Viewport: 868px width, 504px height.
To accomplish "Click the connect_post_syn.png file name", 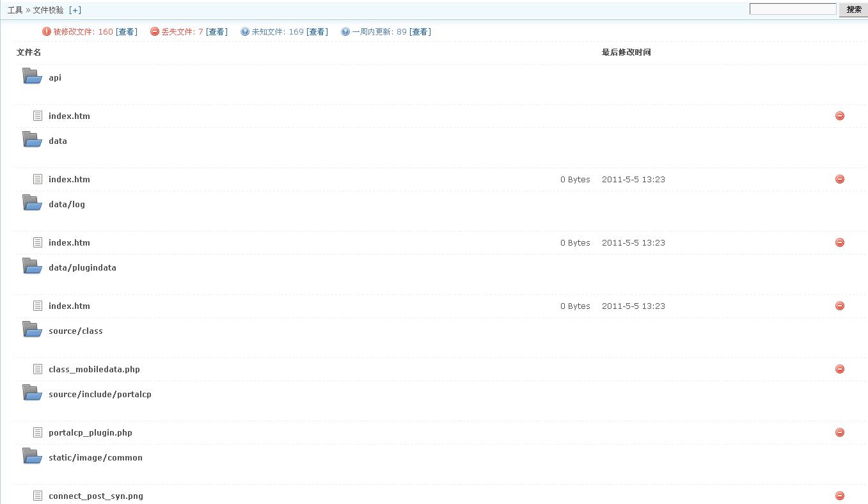I will coord(96,496).
